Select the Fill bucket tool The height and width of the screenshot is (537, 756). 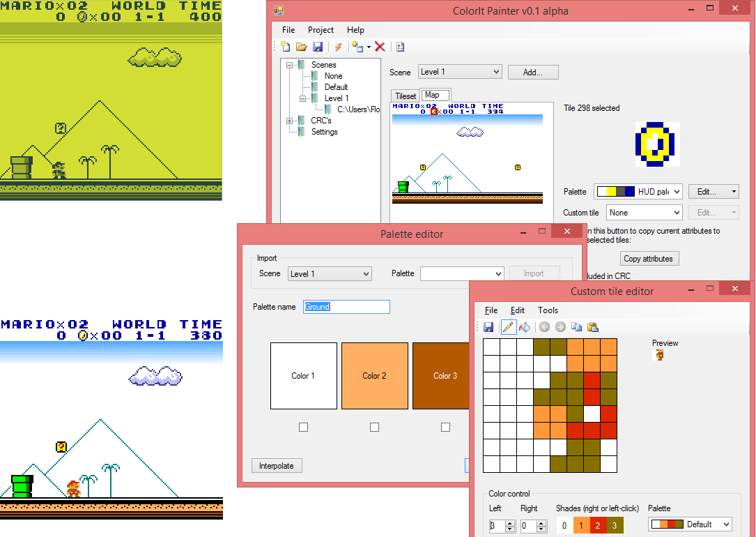point(525,327)
